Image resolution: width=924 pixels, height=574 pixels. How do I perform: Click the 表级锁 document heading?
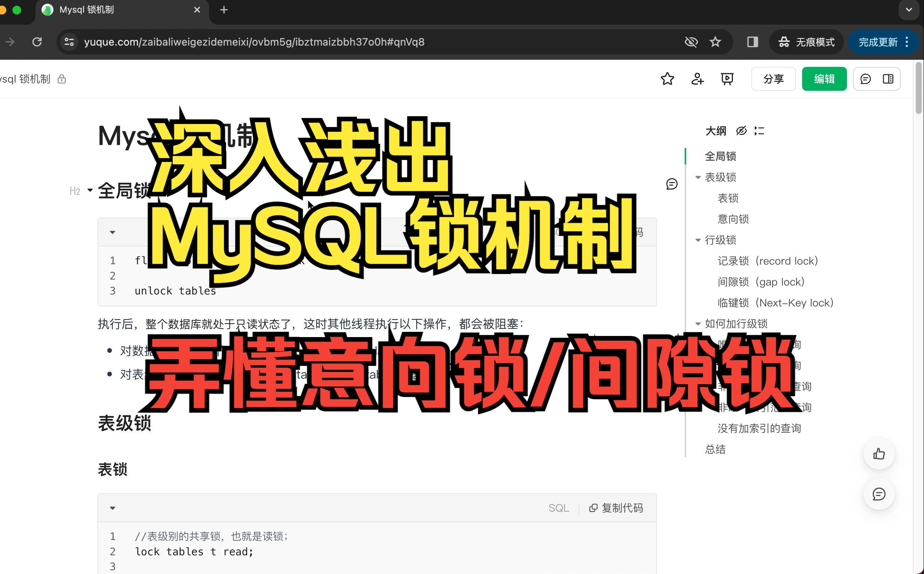pos(125,423)
